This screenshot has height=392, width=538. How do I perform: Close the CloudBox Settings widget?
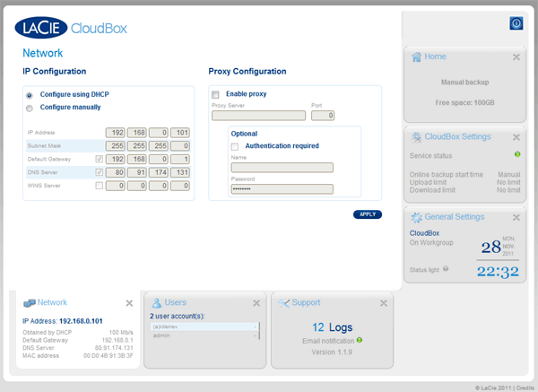click(516, 137)
